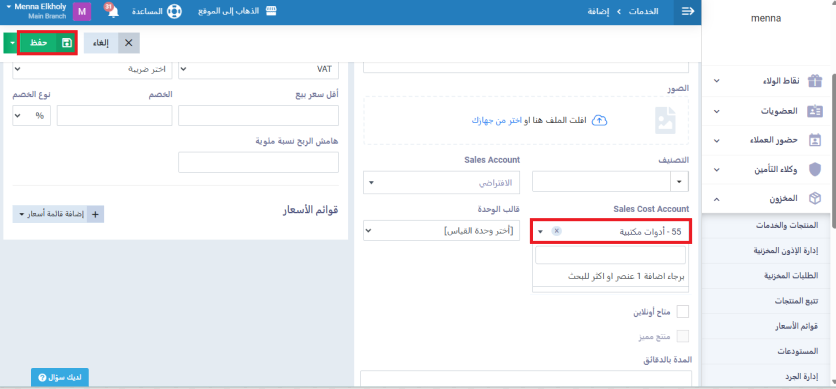Viewport: 836px width, 389px height.
Task: Click the المدة بالدقائق input field
Action: (x=526, y=378)
